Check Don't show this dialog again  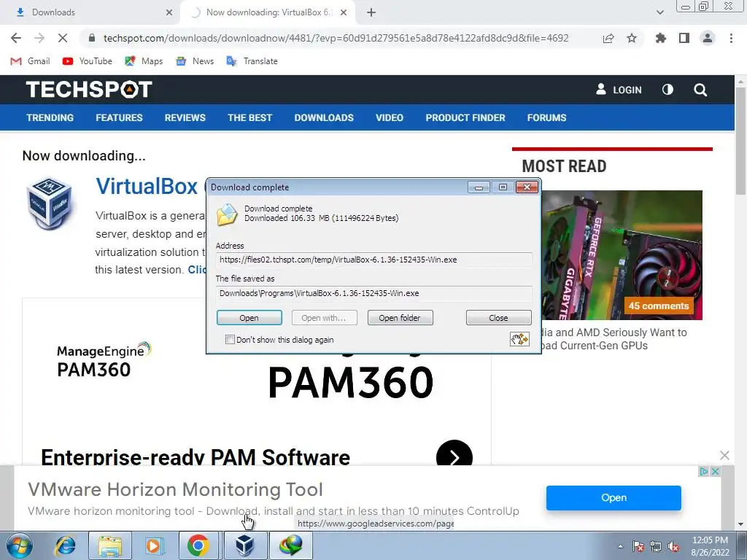230,340
